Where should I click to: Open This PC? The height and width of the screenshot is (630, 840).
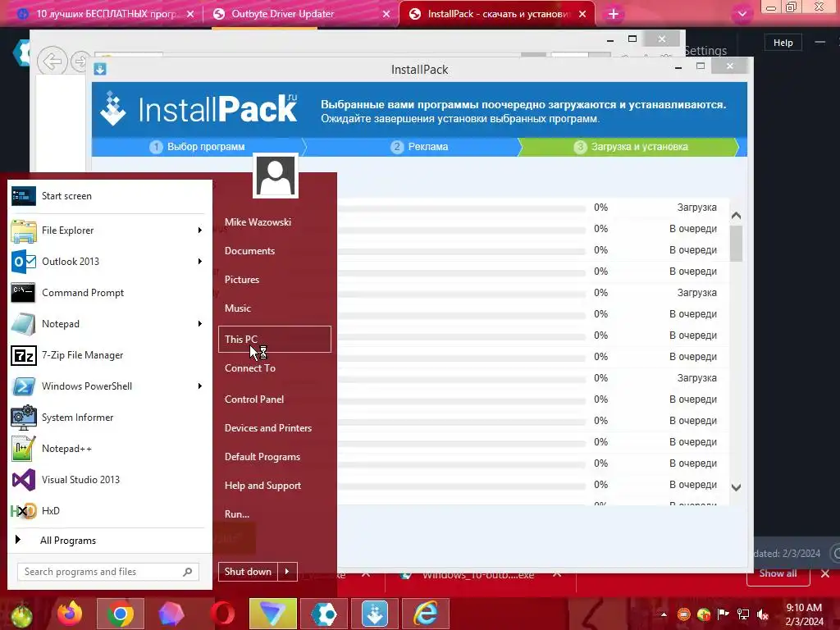(x=274, y=339)
